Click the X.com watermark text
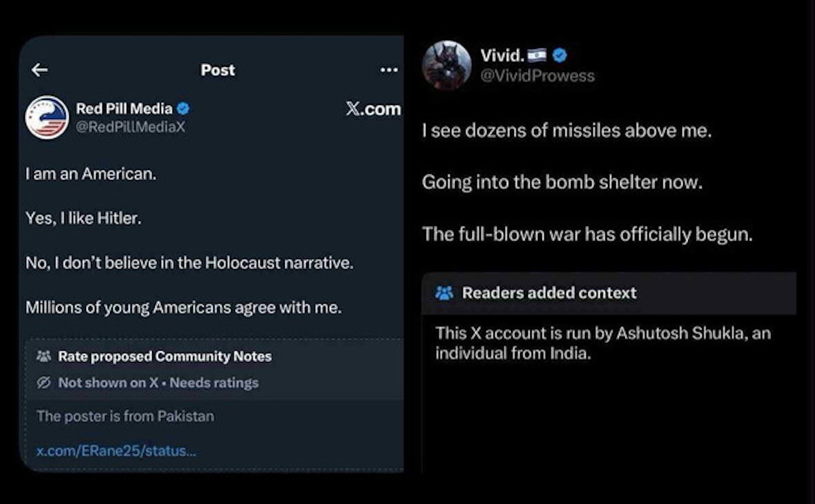 pyautogui.click(x=374, y=109)
